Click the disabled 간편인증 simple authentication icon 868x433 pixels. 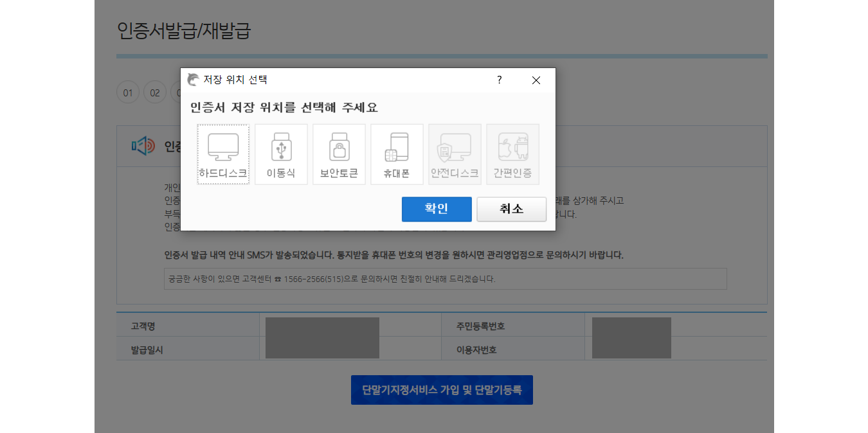point(512,154)
